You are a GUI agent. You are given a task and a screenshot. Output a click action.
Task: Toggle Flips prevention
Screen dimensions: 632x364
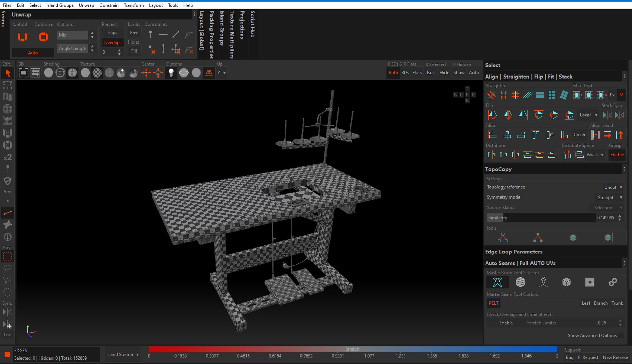tap(113, 33)
